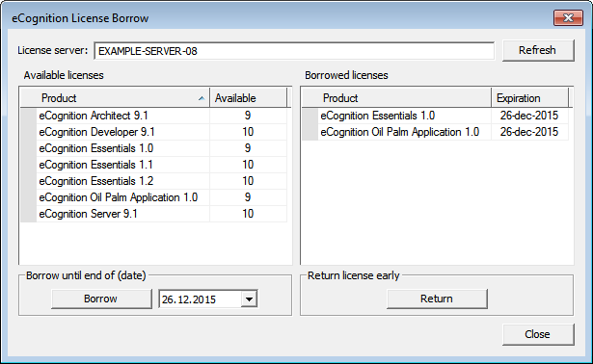Screen dimensions: 593x364
Task: Select eCognition Oil Palm Application 1.0 in available licenses
Action: pos(153,197)
